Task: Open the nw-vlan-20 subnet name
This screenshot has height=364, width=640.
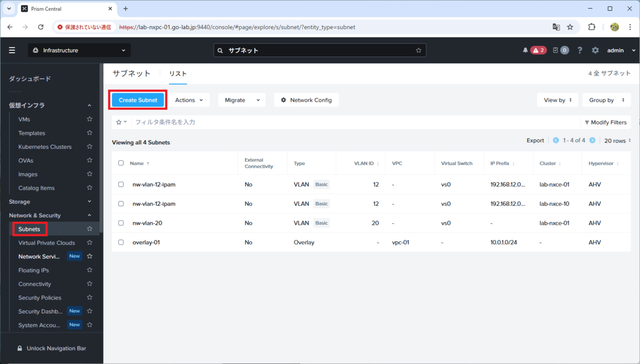Action: 147,223
